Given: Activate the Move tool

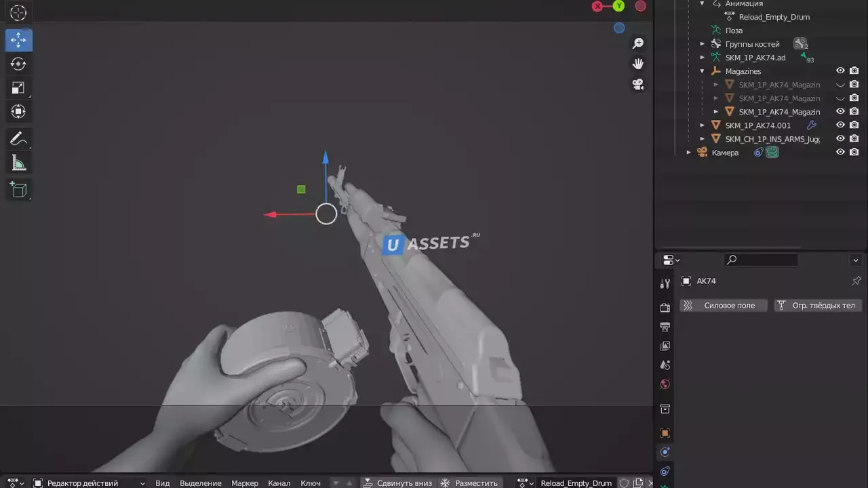Looking at the screenshot, I should click(x=18, y=41).
